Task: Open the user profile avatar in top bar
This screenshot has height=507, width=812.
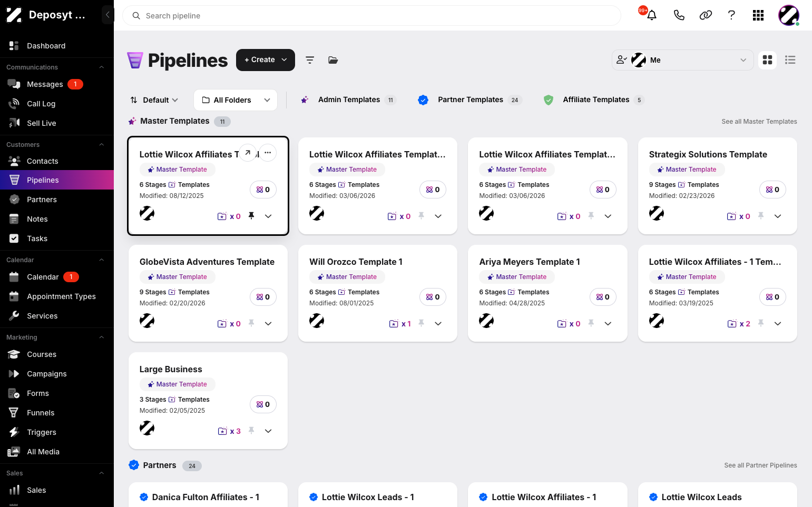Action: point(789,15)
